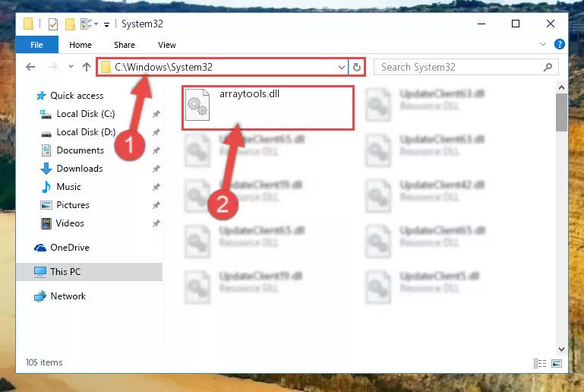This screenshot has height=392, width=584.
Task: Open Music in the navigation pane
Action: [x=68, y=187]
